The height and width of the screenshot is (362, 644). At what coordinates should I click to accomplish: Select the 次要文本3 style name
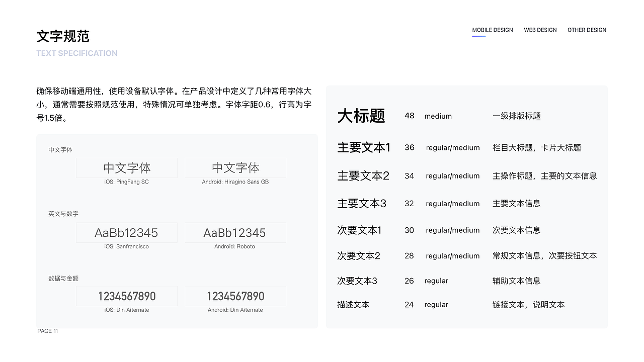pos(357,281)
